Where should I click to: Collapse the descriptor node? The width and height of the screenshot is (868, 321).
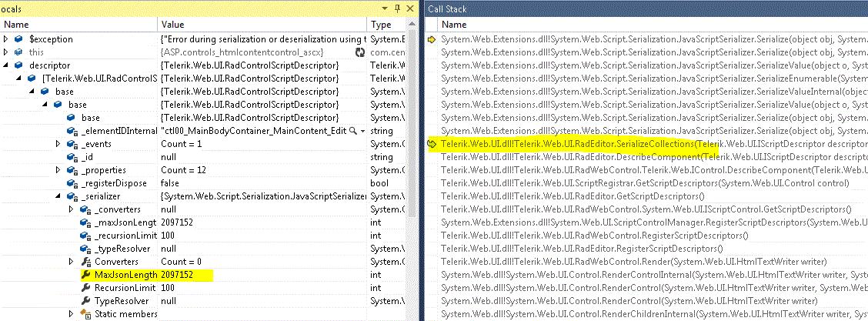coord(7,65)
